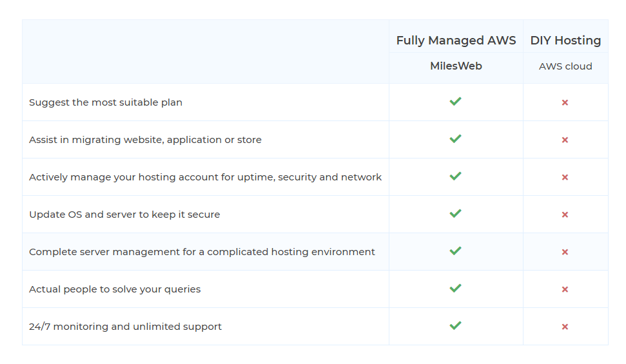Click green checkmark for 24/7 monitoring row

tap(456, 325)
